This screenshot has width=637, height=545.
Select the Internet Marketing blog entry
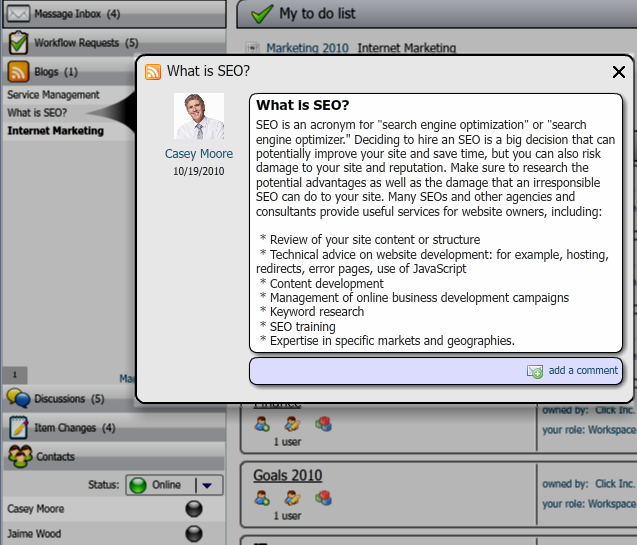pos(55,131)
